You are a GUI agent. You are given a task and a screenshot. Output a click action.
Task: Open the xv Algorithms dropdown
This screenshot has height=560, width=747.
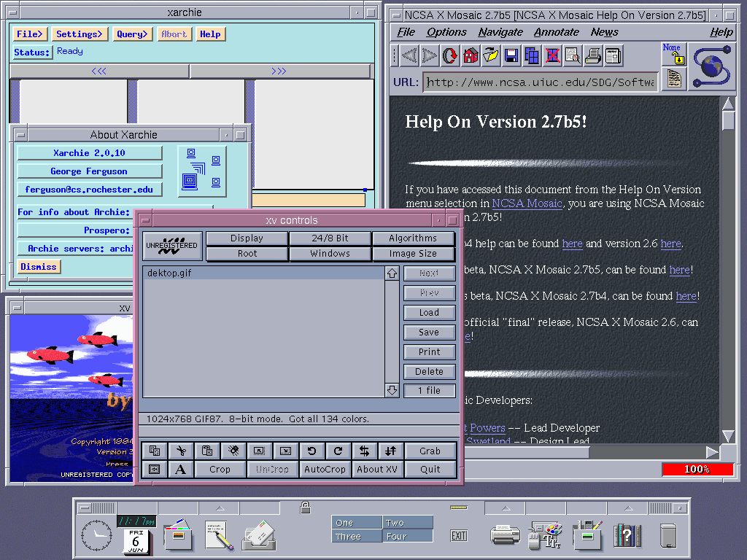pyautogui.click(x=413, y=238)
